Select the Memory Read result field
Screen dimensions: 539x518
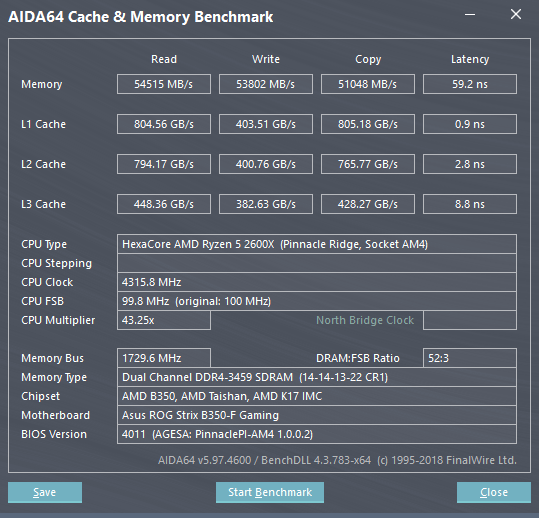[164, 84]
